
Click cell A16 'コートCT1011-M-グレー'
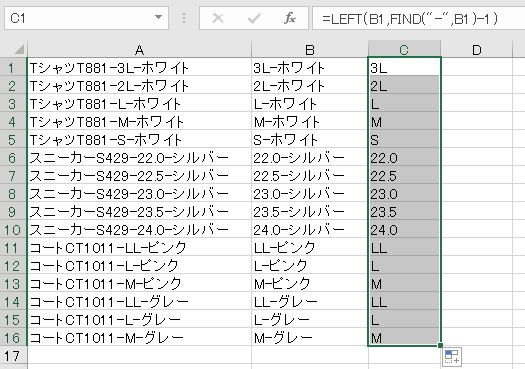click(139, 338)
